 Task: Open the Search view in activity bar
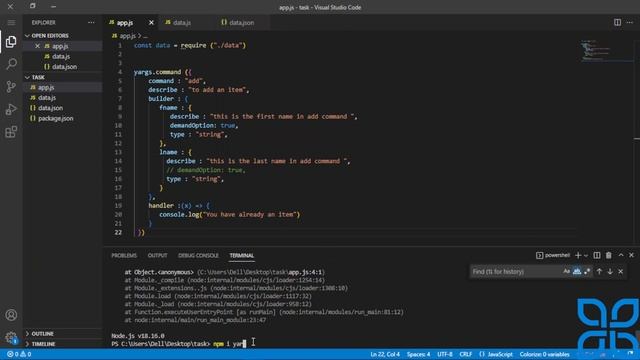[x=11, y=64]
